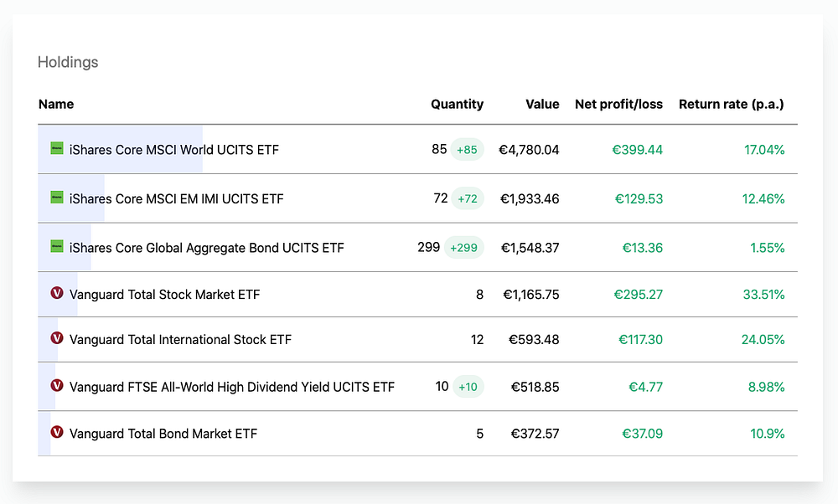Click the +72 quantity change badge

(x=467, y=199)
